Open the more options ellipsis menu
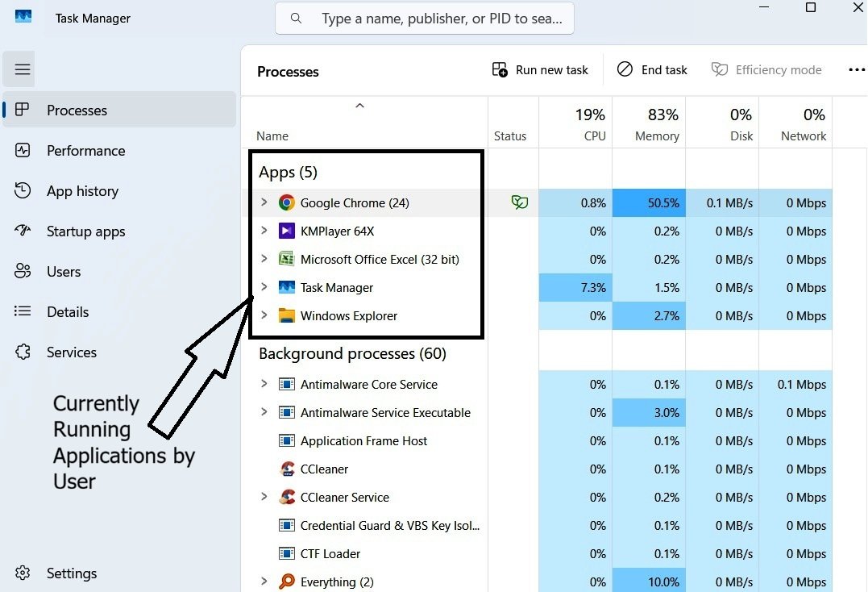The width and height of the screenshot is (868, 592). (x=857, y=70)
